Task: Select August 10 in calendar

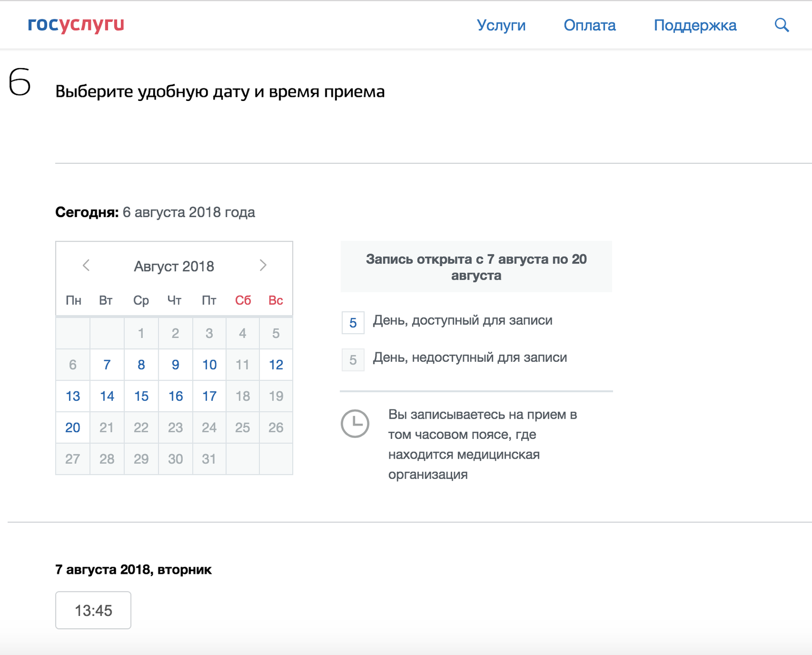Action: click(210, 365)
